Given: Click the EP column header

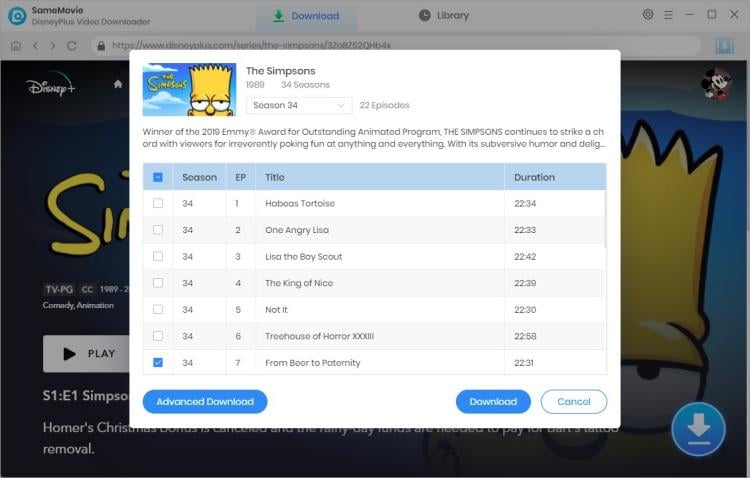Looking at the screenshot, I should [x=241, y=177].
